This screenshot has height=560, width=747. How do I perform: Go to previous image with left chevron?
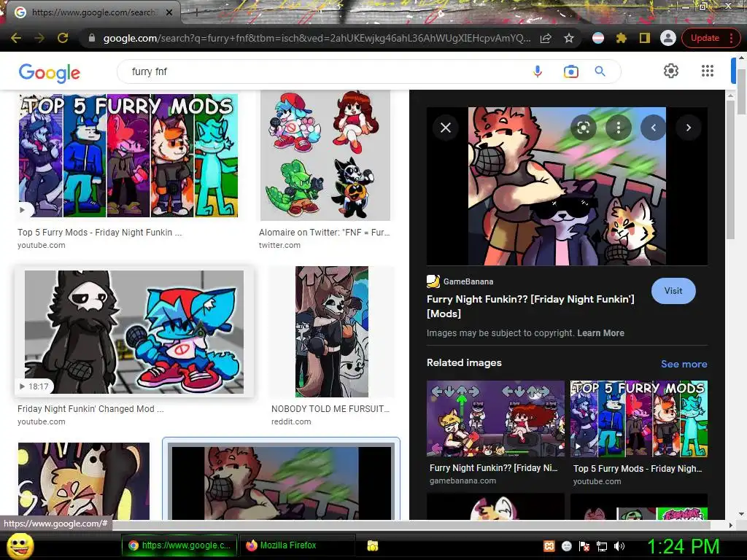pyautogui.click(x=653, y=128)
